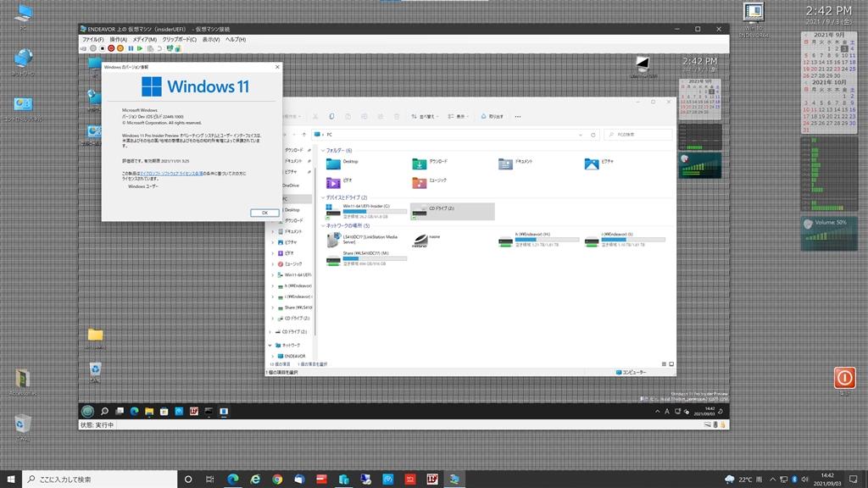
Task: Expand the address bar history dropdown
Action: click(580, 135)
